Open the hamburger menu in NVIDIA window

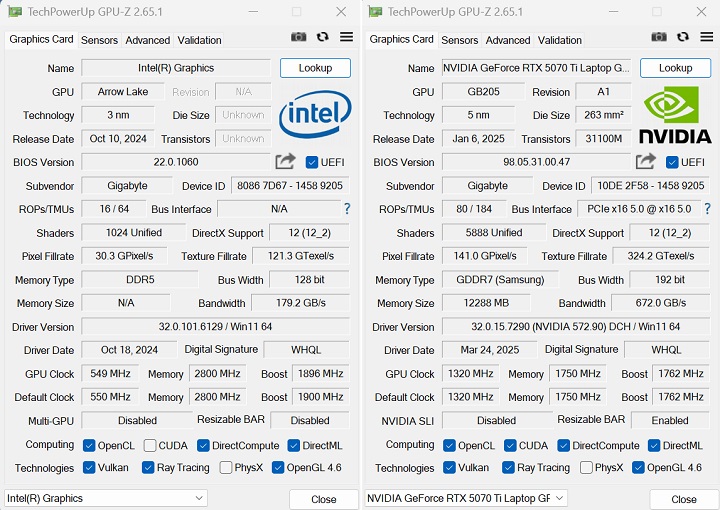[707, 37]
